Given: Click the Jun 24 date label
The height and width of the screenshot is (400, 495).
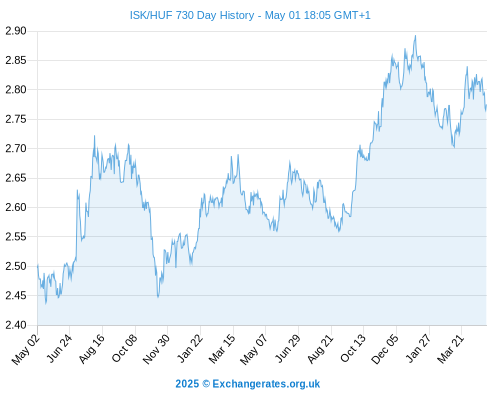Looking at the screenshot, I should [x=58, y=349].
